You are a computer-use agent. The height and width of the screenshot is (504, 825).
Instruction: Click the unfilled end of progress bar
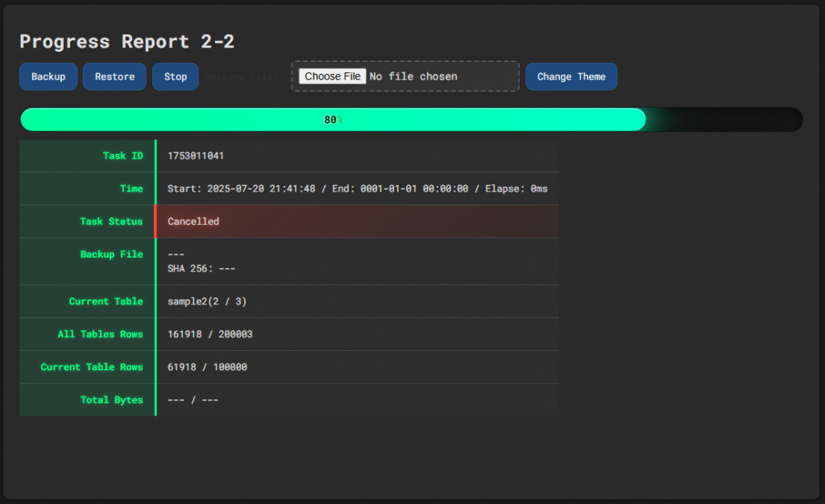(725, 119)
